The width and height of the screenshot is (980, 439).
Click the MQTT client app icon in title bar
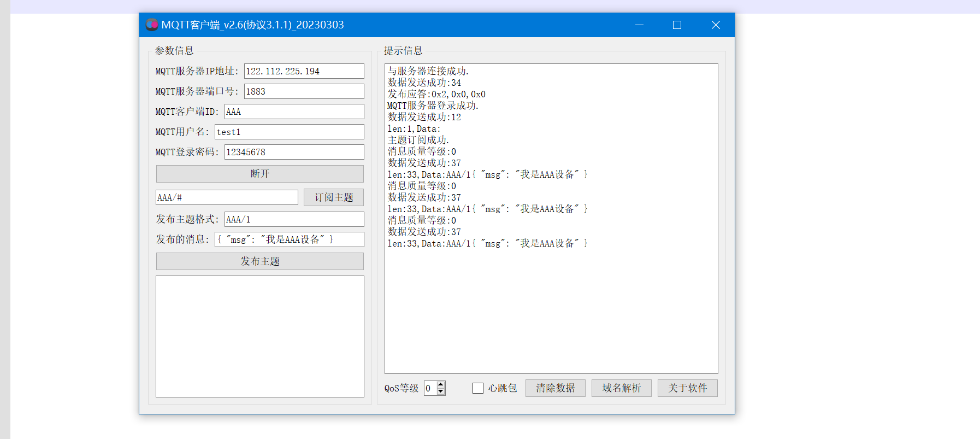(151, 25)
